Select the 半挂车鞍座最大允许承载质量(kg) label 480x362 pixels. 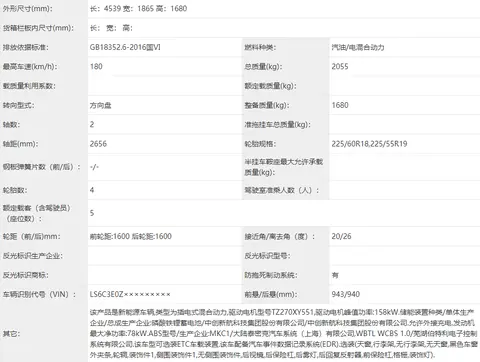[284, 167]
